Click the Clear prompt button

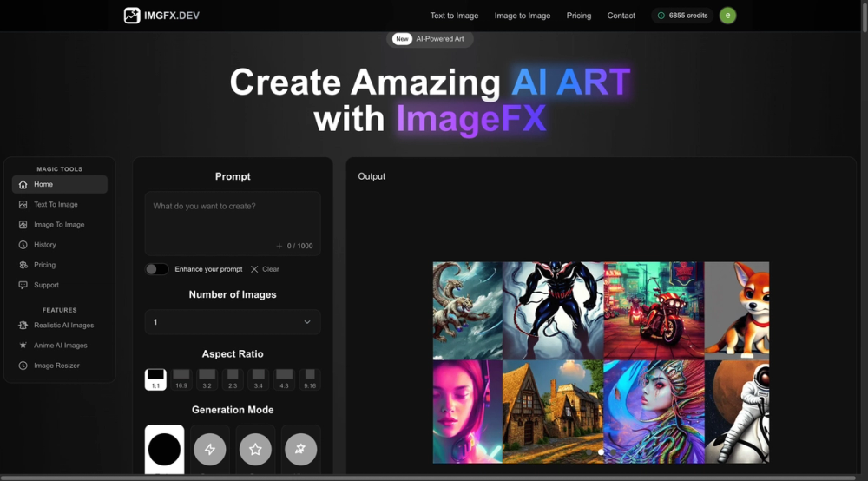point(265,269)
